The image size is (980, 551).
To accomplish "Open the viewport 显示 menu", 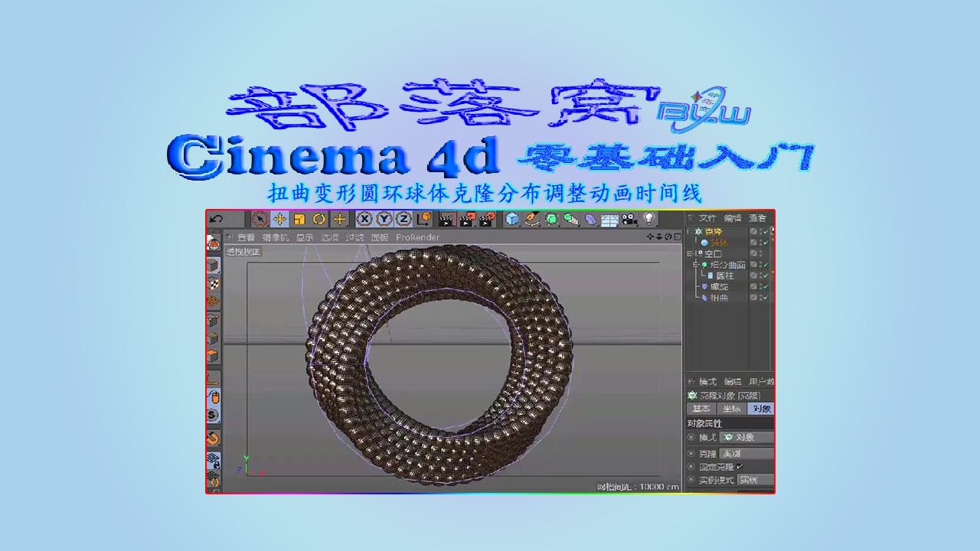I will [x=305, y=237].
